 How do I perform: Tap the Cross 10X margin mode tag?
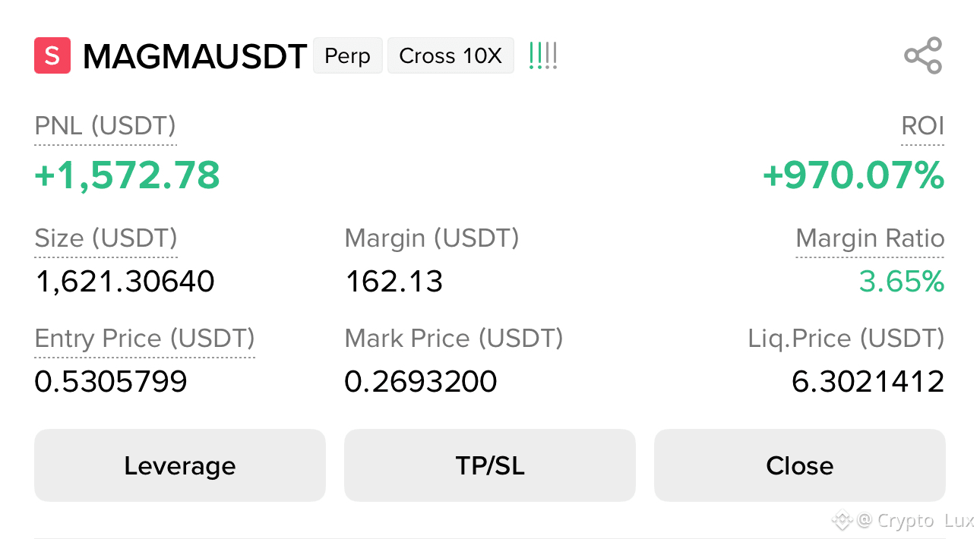coord(450,55)
